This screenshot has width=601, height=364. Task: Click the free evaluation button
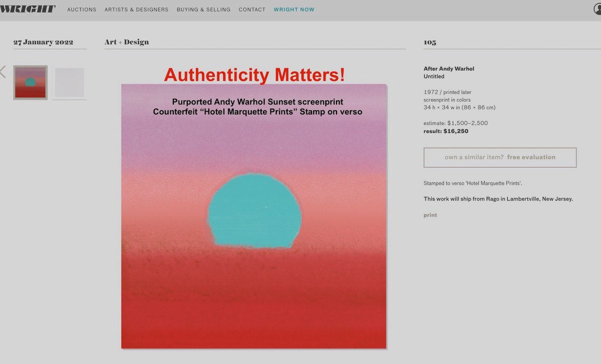pos(500,157)
